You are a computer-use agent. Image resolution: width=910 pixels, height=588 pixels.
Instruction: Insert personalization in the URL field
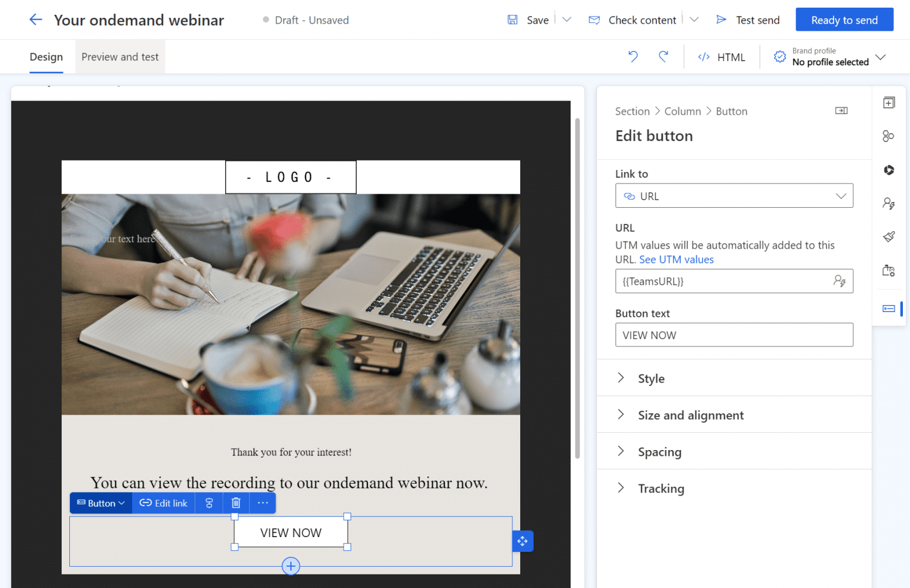(x=839, y=281)
